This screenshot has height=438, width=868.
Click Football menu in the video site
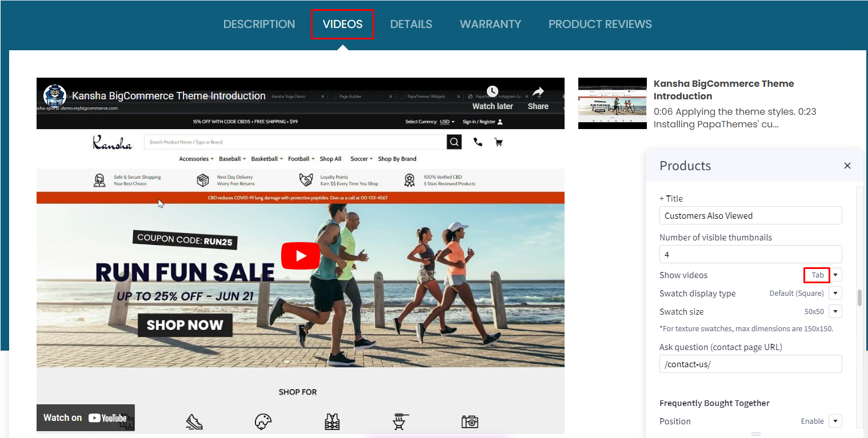[301, 159]
